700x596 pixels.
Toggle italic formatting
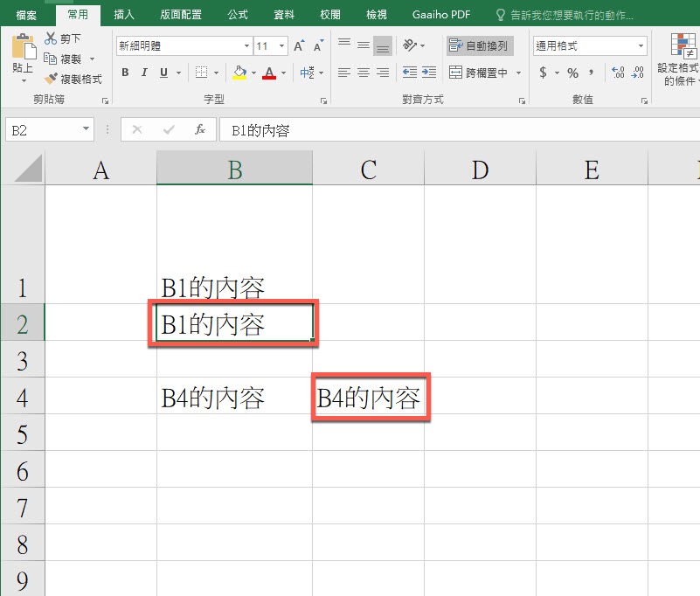click(x=144, y=73)
